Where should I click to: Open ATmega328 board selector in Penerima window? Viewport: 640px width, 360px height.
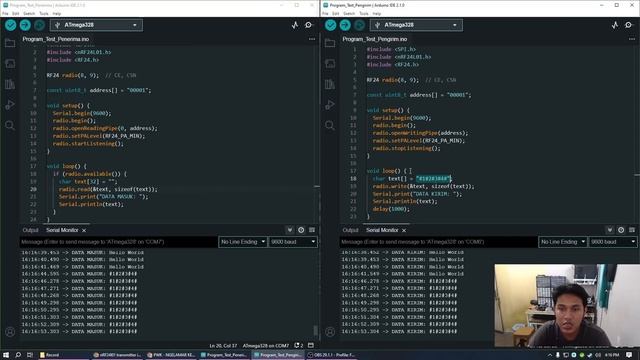(x=96, y=25)
